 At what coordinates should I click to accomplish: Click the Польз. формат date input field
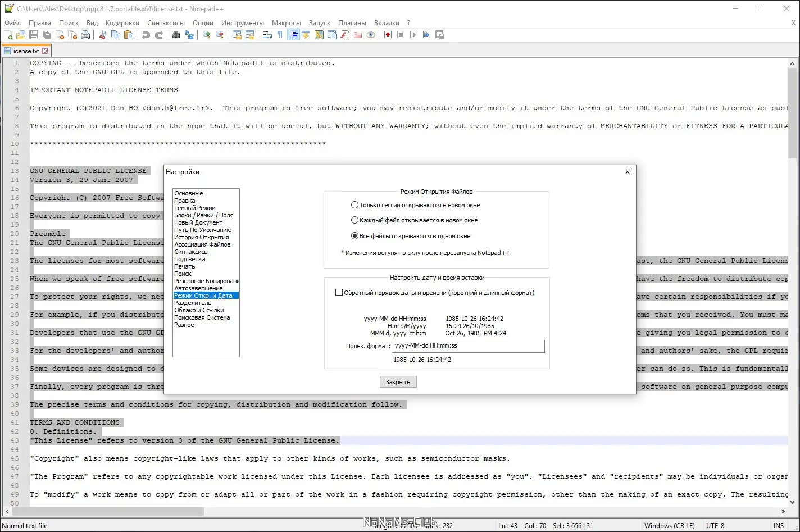point(468,346)
